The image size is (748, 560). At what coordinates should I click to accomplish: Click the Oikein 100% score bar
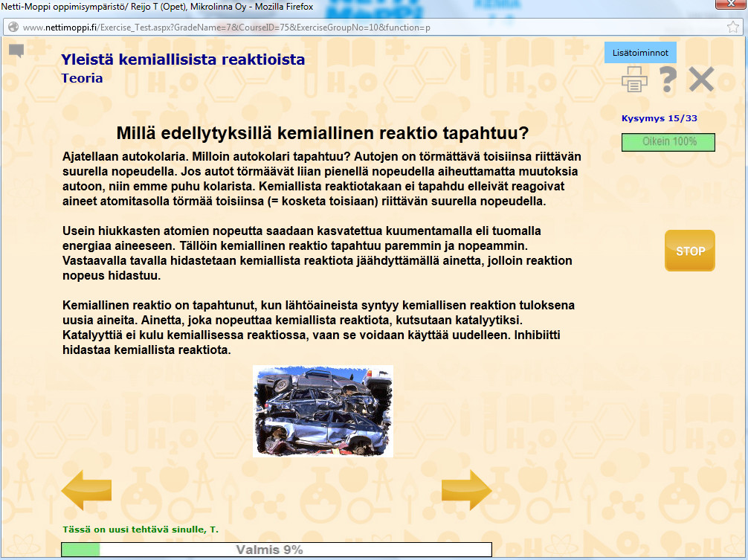click(x=668, y=142)
